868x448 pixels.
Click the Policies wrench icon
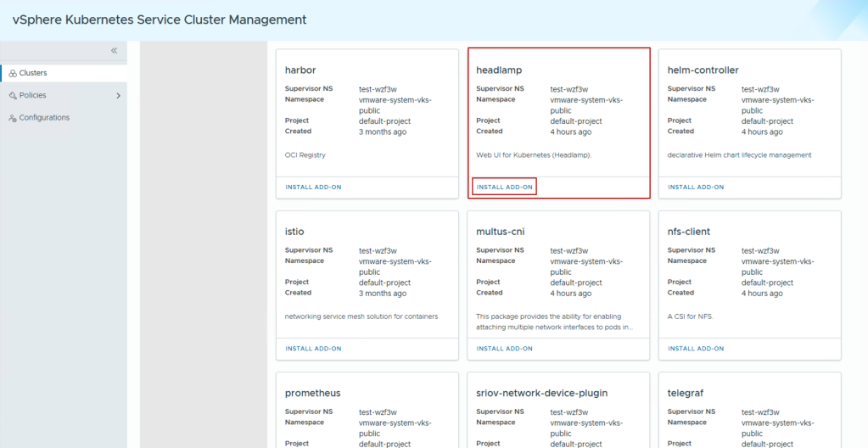[13, 96]
